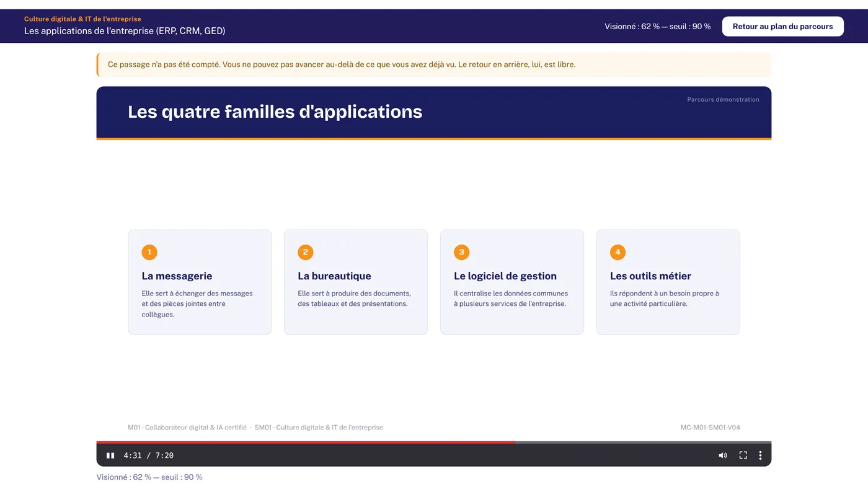Click the "Culture digitale & IT de l'entreprise" header label

[82, 19]
